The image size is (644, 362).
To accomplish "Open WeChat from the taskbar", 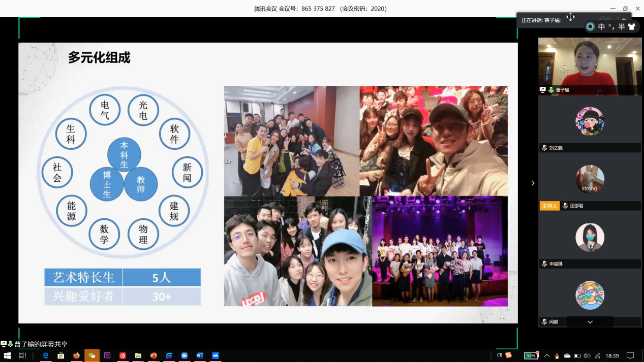I will tap(91, 356).
